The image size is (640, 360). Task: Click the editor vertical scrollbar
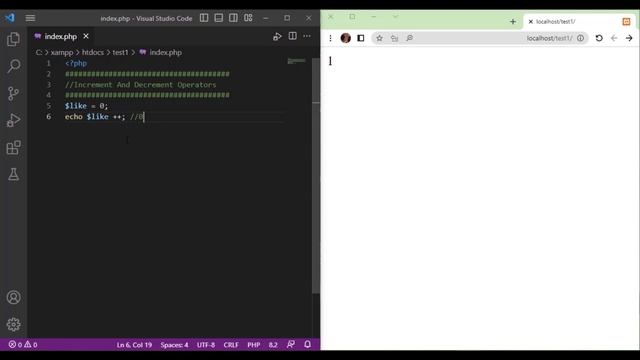[x=316, y=176]
